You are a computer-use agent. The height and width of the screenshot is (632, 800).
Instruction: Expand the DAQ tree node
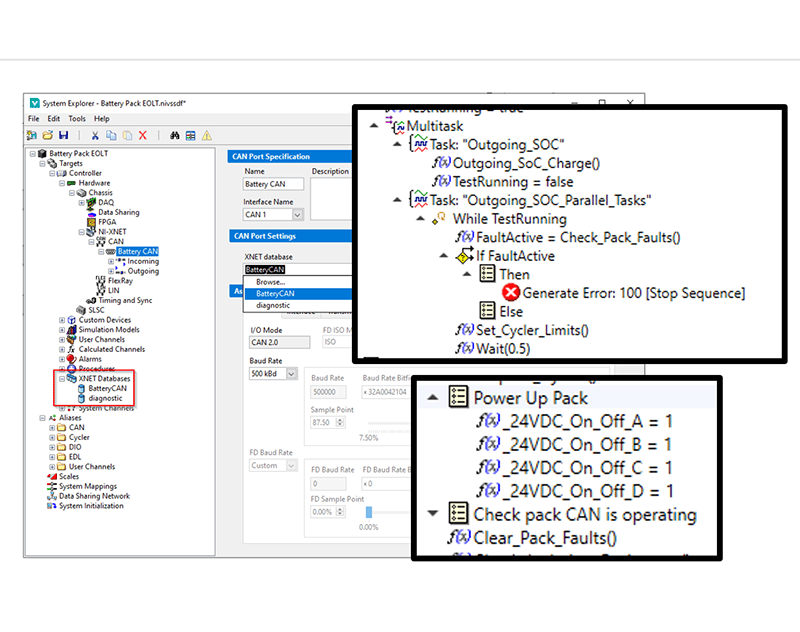[x=82, y=203]
